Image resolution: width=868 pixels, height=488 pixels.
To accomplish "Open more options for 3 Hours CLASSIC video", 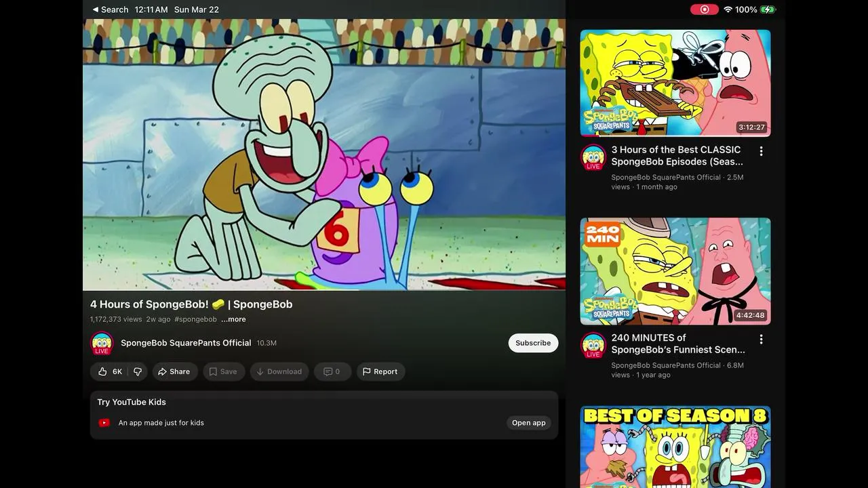I will (761, 151).
